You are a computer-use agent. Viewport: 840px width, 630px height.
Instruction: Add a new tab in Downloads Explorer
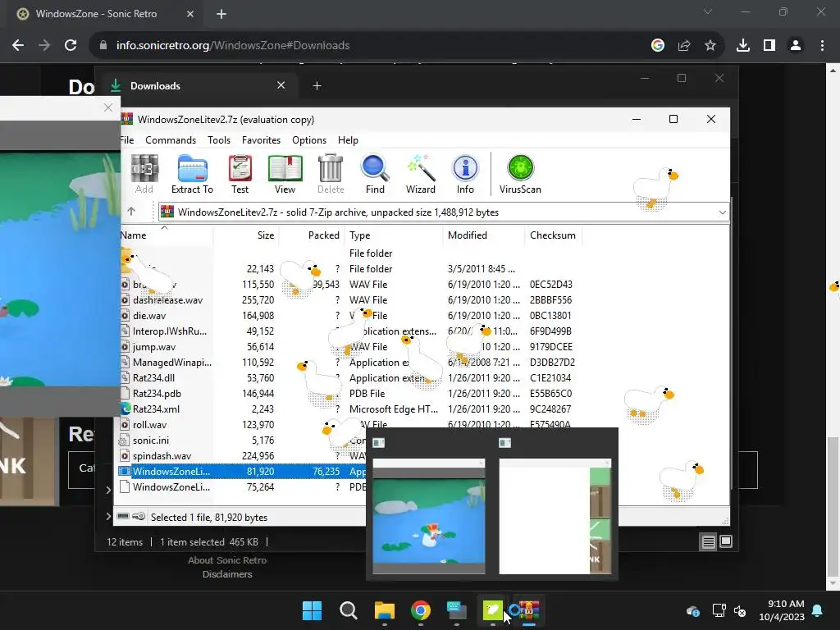pos(317,85)
